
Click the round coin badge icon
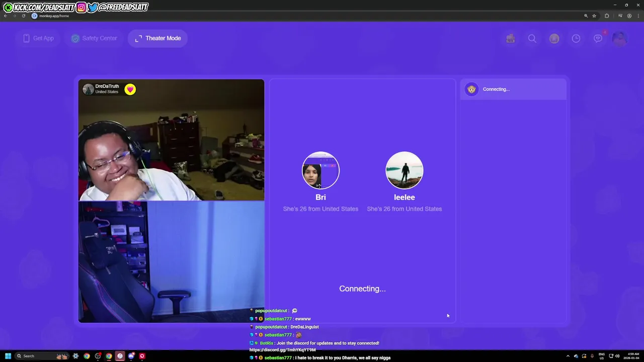(x=554, y=39)
